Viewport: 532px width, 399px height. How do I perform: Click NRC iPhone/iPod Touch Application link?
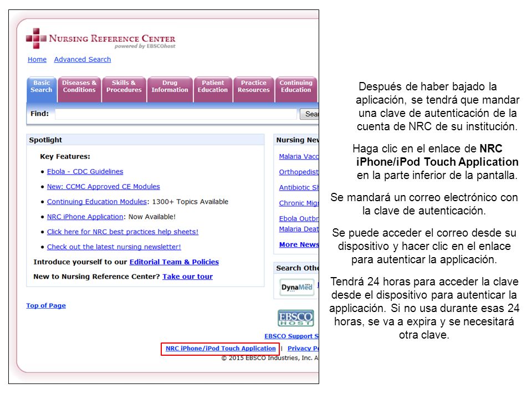coord(221,349)
